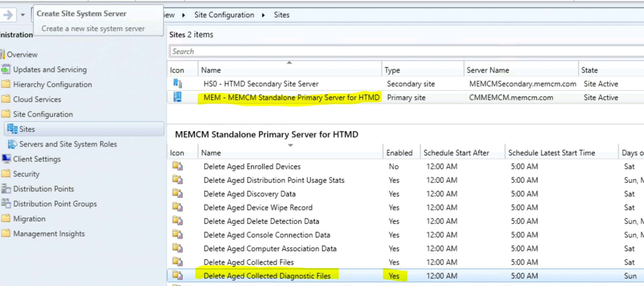Viewport: 644px width, 286px height.
Task: Select Delete Aged Enrolled Devices task
Action: 405,166
